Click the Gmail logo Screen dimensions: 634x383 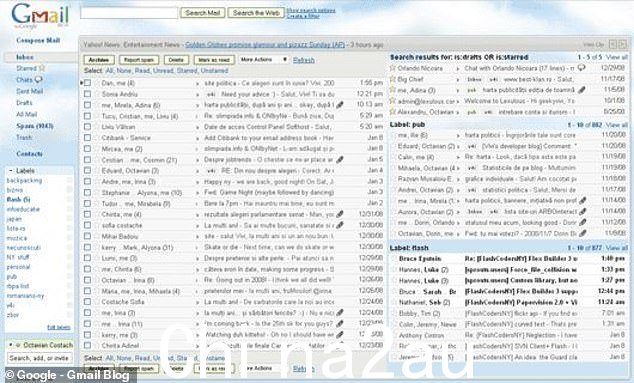pyautogui.click(x=40, y=15)
